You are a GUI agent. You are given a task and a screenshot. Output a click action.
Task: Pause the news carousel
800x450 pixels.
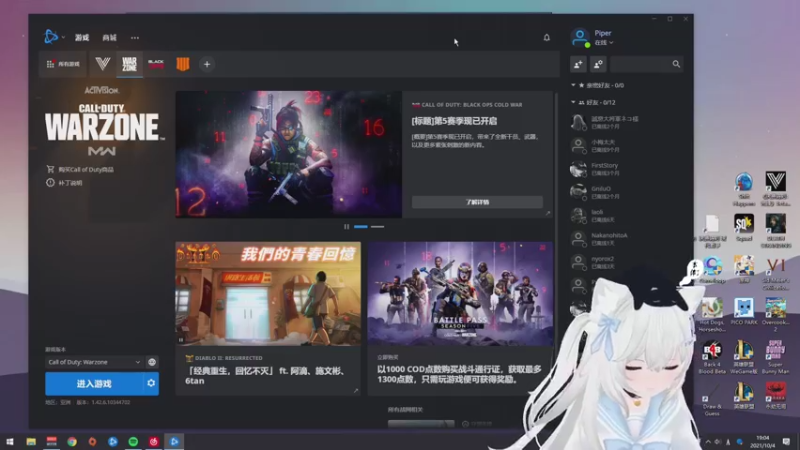(346, 227)
